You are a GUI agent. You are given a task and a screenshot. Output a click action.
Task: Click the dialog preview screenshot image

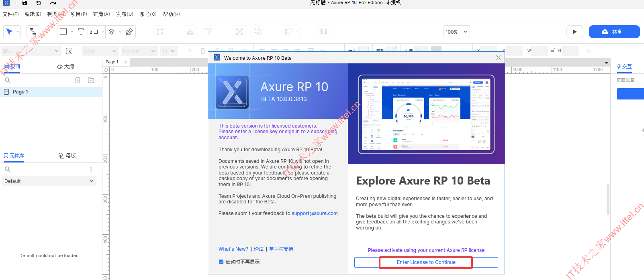coord(426,114)
